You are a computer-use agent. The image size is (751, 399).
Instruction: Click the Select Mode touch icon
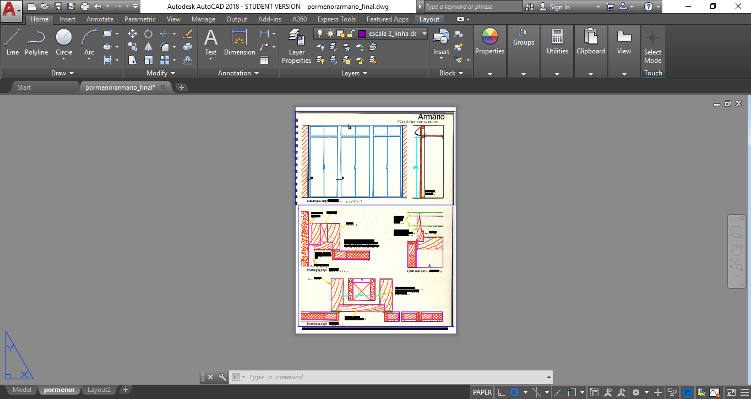(652, 47)
